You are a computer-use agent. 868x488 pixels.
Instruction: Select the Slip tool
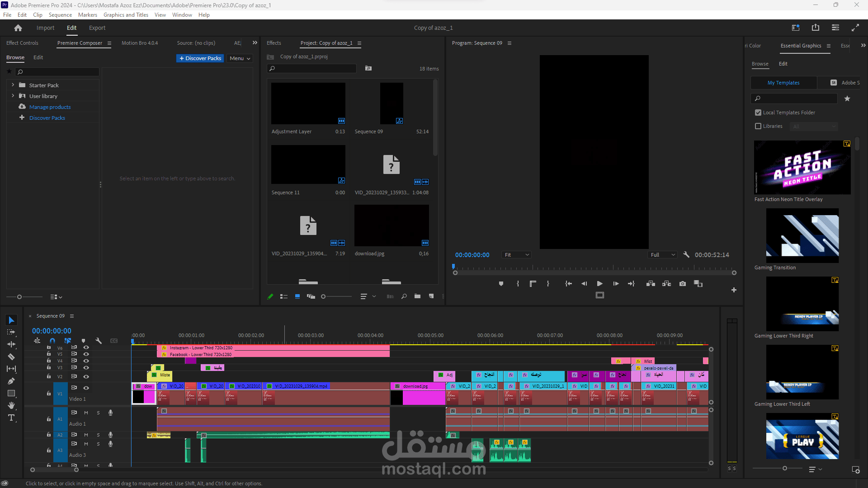tap(11, 369)
